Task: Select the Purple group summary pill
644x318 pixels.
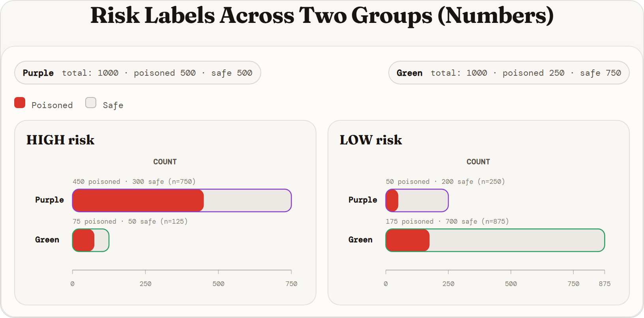Action: point(138,73)
